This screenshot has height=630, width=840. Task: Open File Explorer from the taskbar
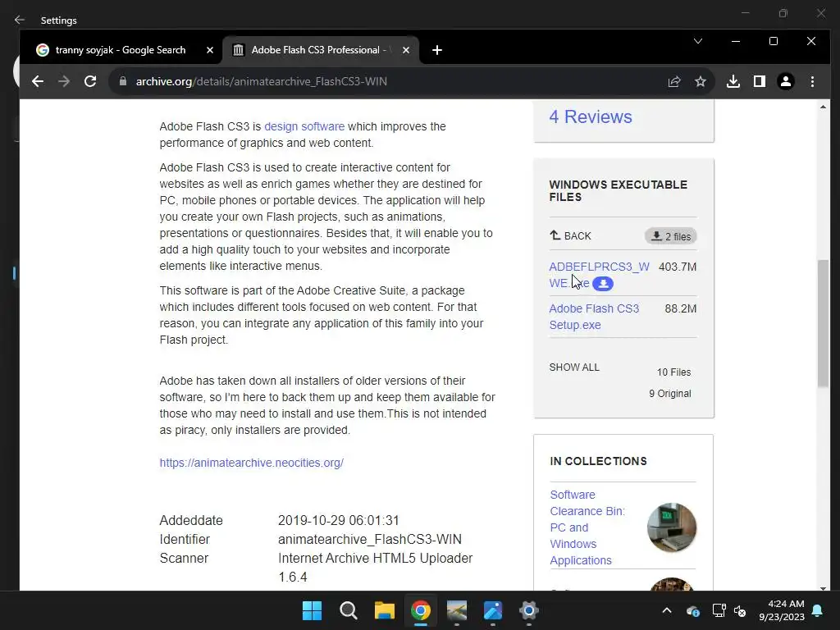click(x=384, y=610)
